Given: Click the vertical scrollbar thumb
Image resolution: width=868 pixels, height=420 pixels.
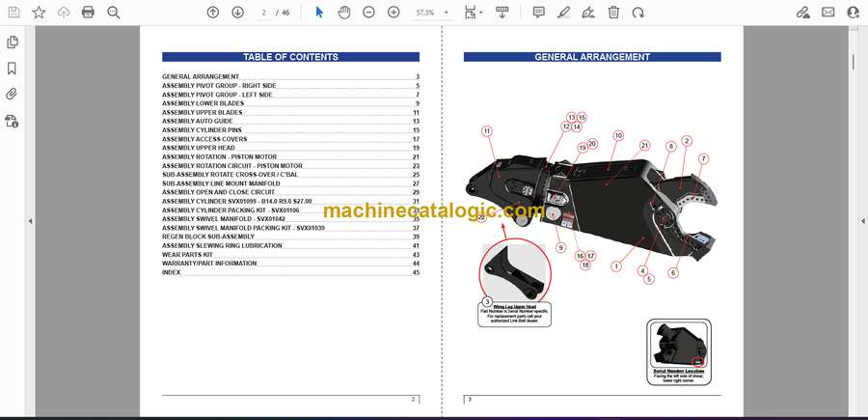Looking at the screenshot, I should click(x=854, y=62).
